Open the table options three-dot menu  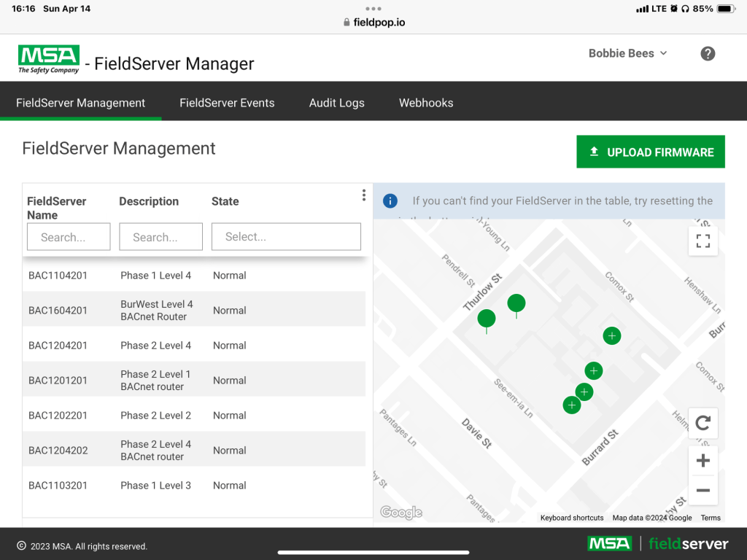pyautogui.click(x=363, y=195)
